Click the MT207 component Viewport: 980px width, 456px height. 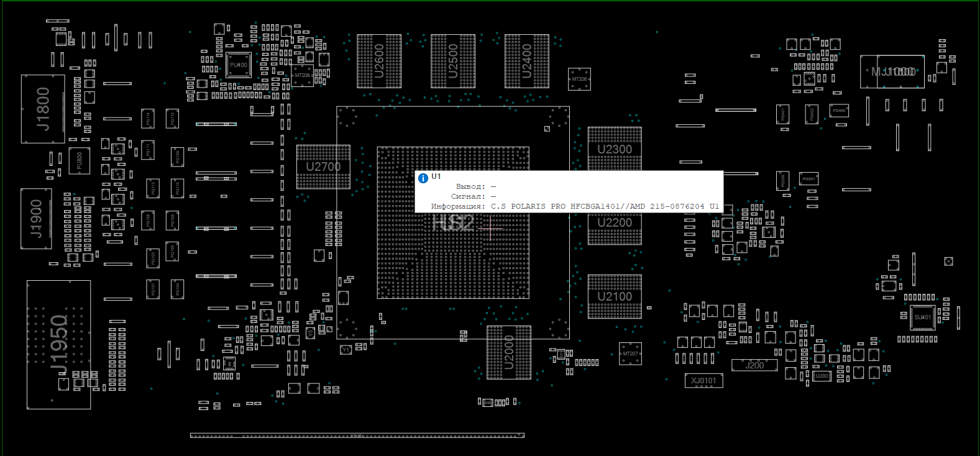coord(630,353)
